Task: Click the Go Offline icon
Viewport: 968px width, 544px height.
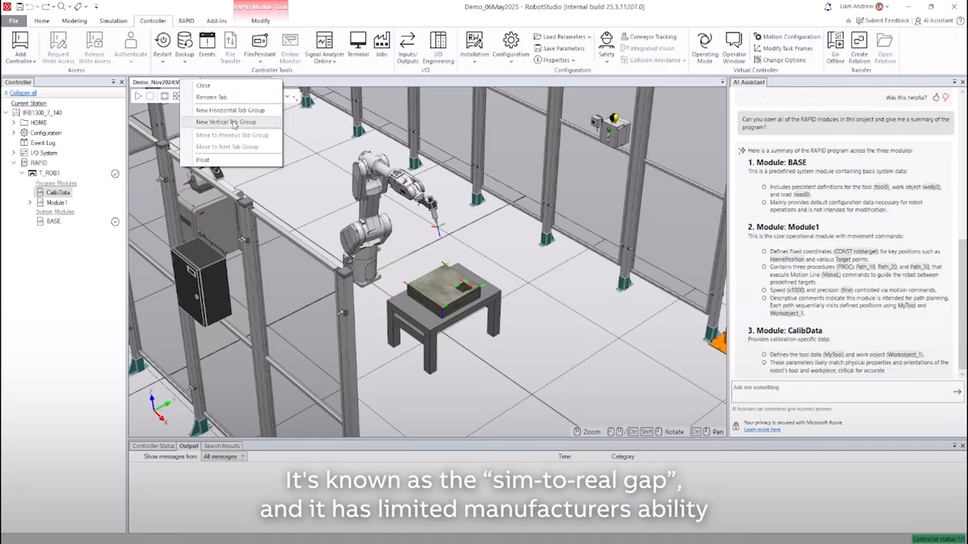Action: click(835, 41)
